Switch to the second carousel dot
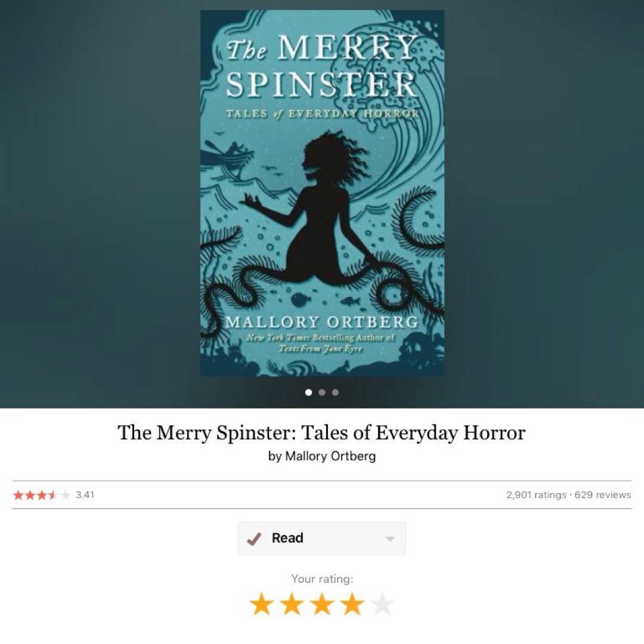Image resolution: width=644 pixels, height=644 pixels. [322, 392]
